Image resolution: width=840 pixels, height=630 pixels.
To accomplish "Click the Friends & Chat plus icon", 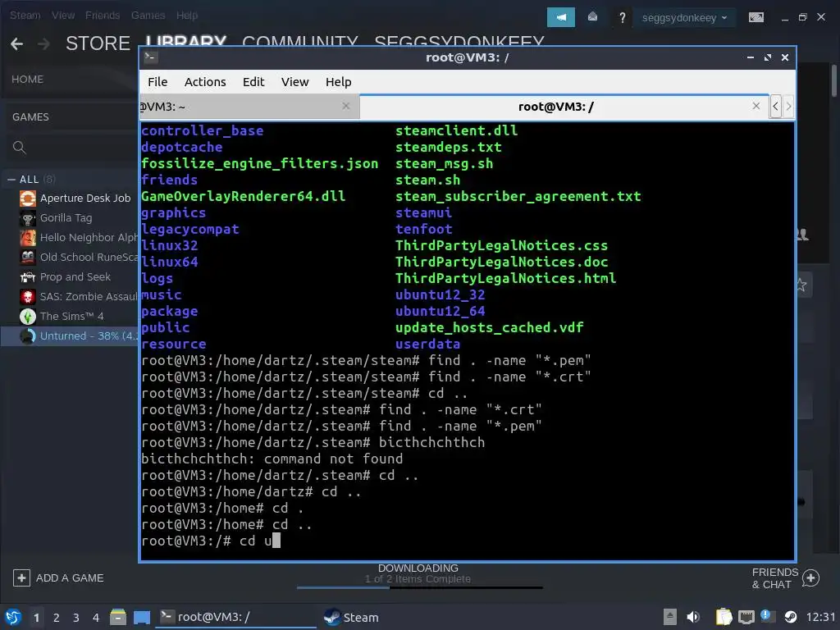I will 810,578.
